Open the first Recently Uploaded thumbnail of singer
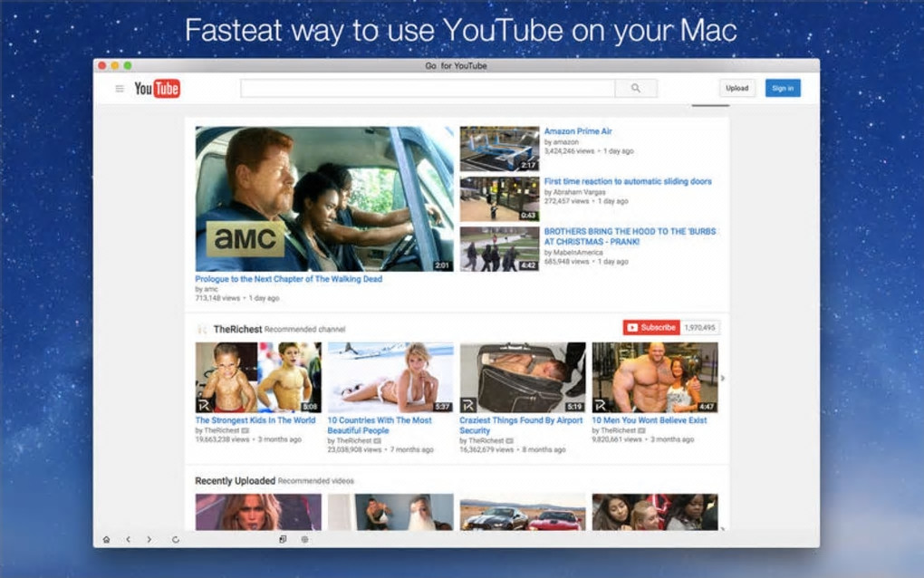 258,512
